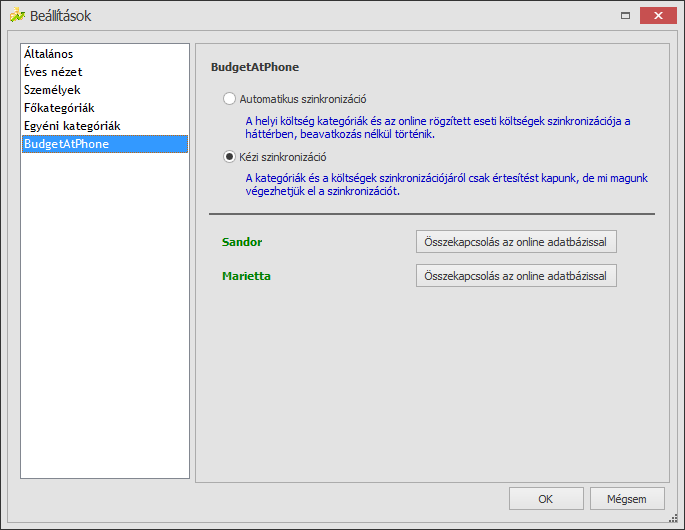Select the highlighted BudgetAtPhone list entry
Viewport: 685px width, 530px height.
[66, 144]
